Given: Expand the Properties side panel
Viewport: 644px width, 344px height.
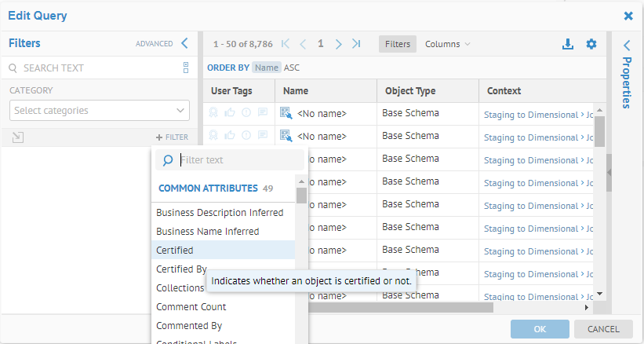Looking at the screenshot, I should click(627, 46).
